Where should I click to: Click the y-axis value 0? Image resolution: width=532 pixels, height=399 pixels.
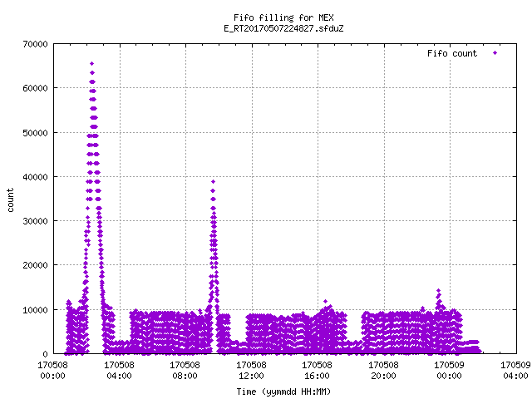point(46,354)
